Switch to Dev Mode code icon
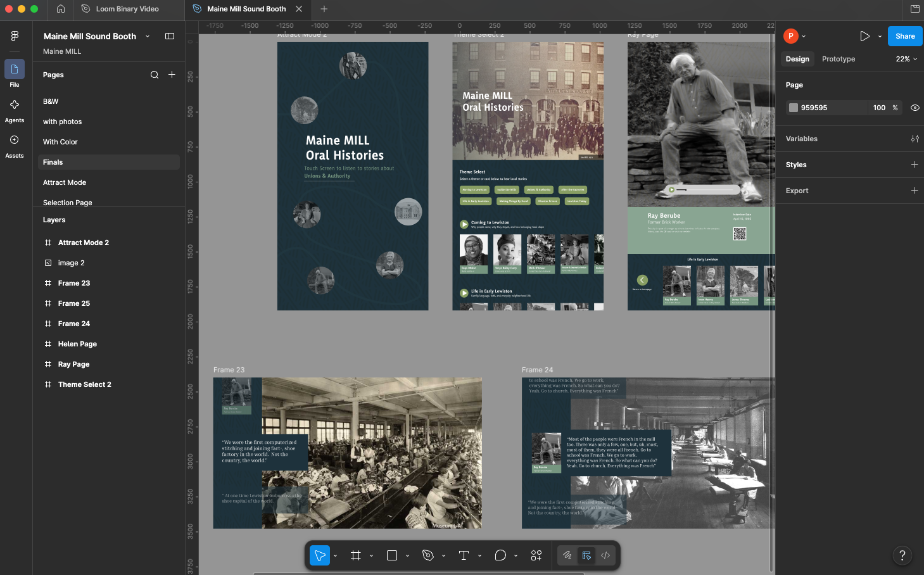Screen dimensions: 924x575 pos(605,555)
